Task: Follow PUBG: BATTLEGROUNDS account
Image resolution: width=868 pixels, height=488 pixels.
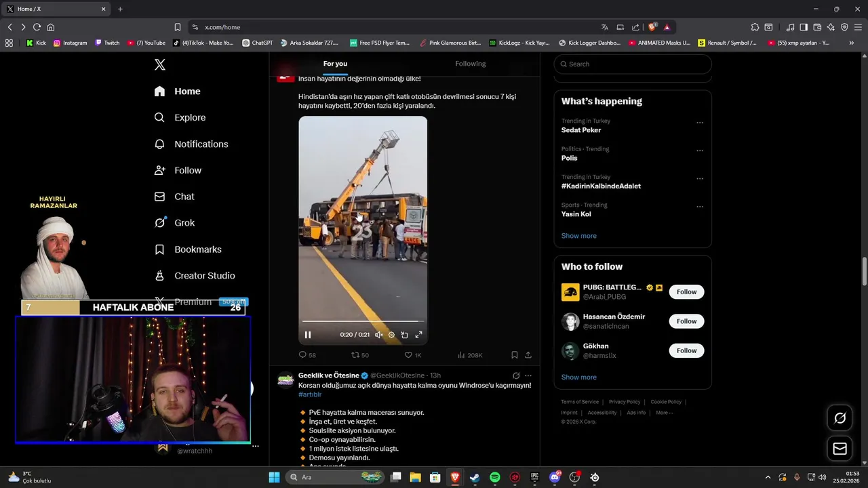Action: tap(686, 292)
